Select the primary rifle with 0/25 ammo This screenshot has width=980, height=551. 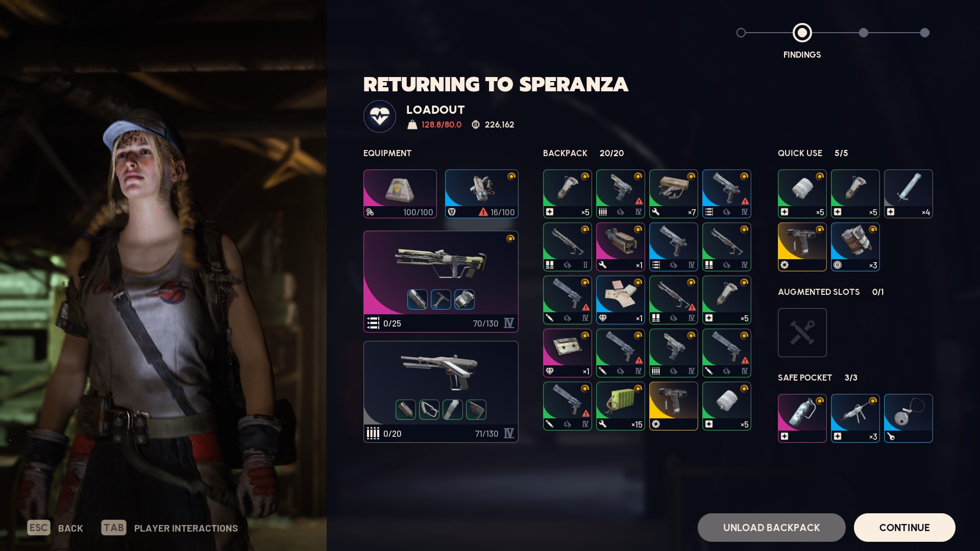click(441, 282)
